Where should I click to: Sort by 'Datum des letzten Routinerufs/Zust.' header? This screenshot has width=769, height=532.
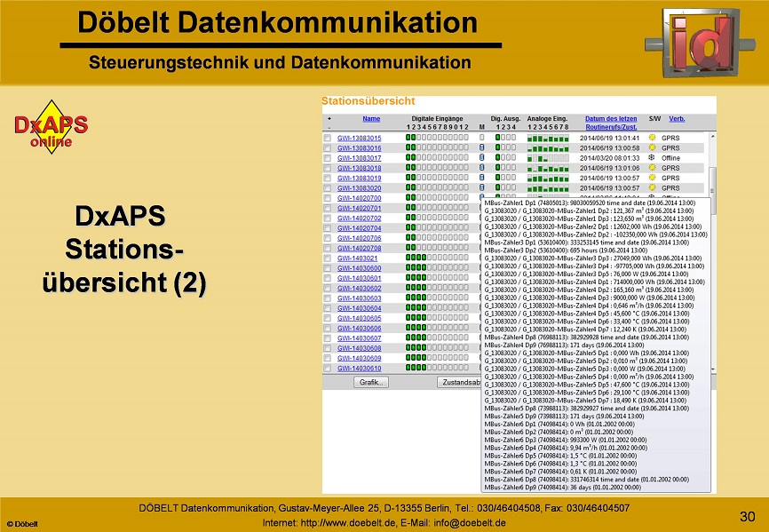(610, 123)
